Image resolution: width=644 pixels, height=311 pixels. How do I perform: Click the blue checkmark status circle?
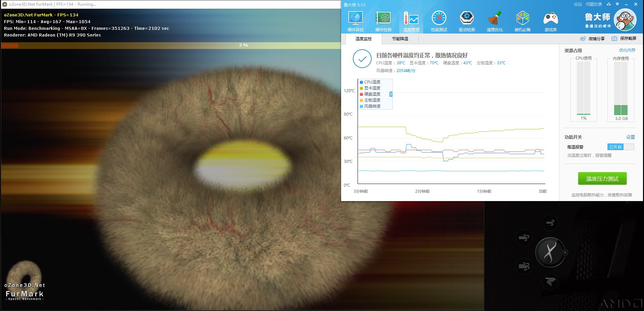(362, 59)
